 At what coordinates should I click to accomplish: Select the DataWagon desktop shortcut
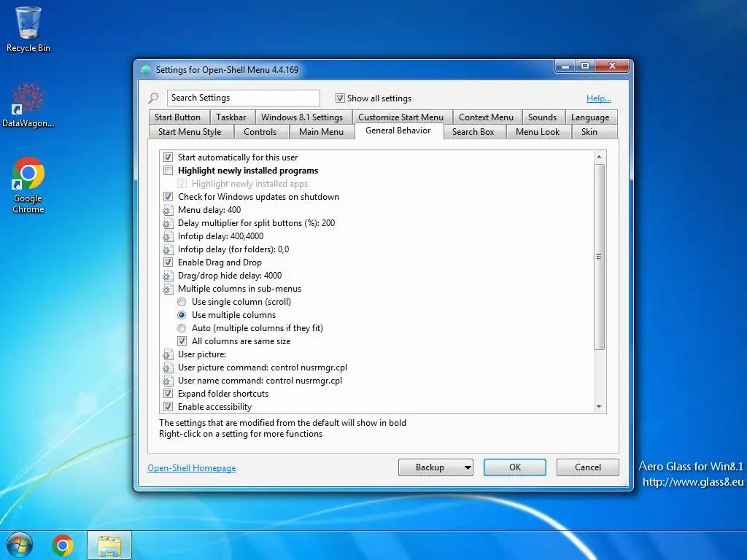click(28, 105)
